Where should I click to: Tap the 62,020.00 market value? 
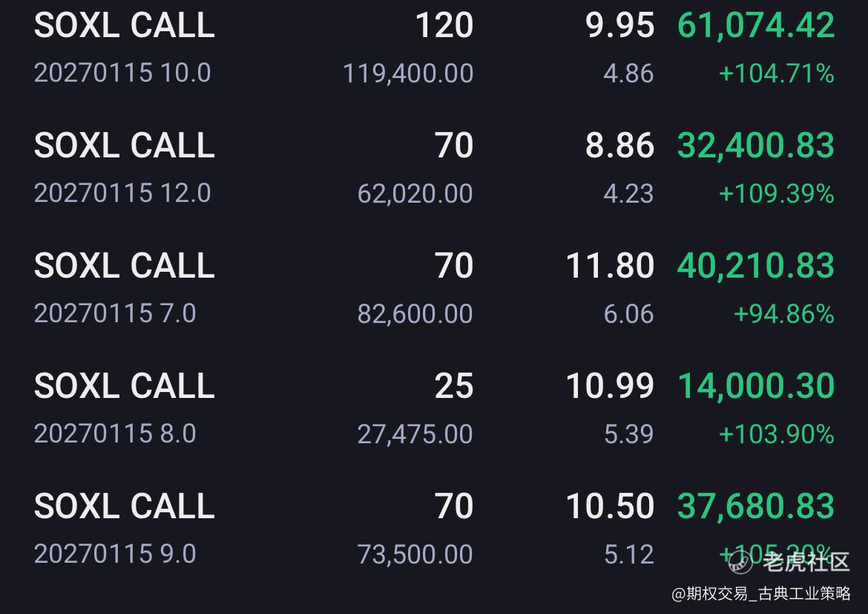click(x=415, y=194)
